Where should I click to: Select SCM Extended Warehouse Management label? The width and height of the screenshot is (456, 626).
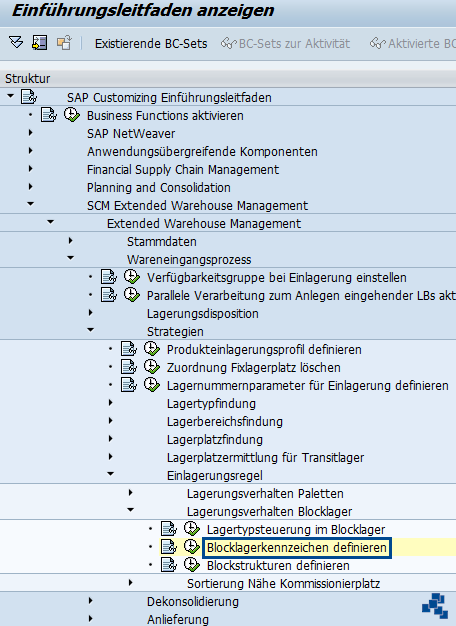click(x=197, y=205)
